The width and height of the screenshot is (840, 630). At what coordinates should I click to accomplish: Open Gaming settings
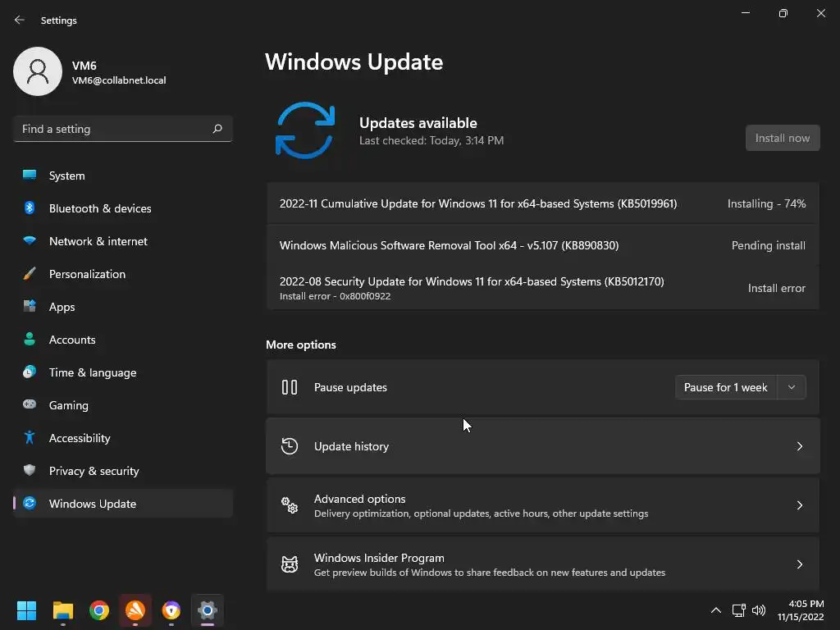[x=123, y=404]
